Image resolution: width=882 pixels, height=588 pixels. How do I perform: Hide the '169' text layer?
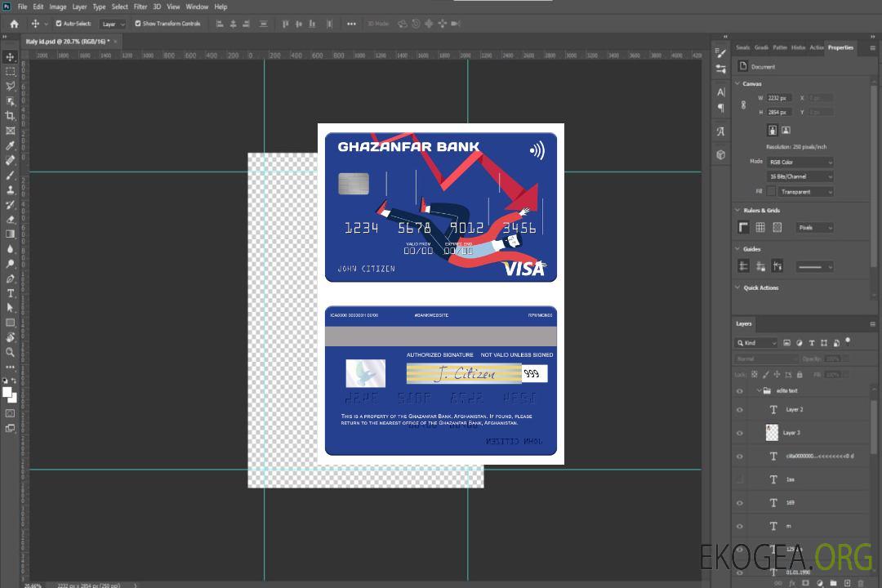[740, 503]
